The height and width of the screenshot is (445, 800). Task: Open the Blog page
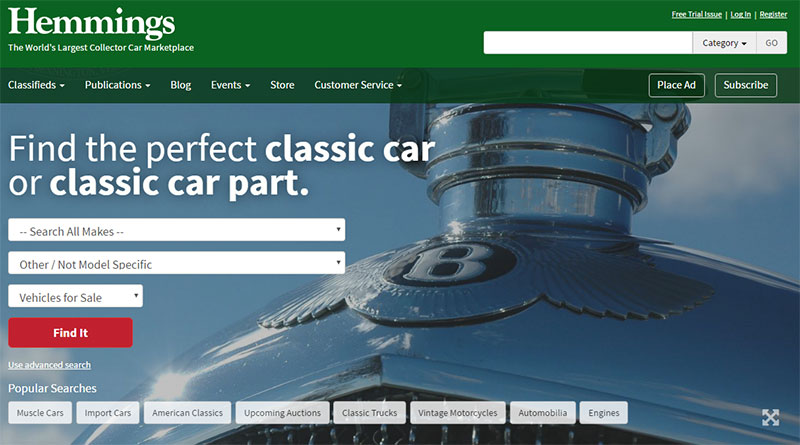181,85
